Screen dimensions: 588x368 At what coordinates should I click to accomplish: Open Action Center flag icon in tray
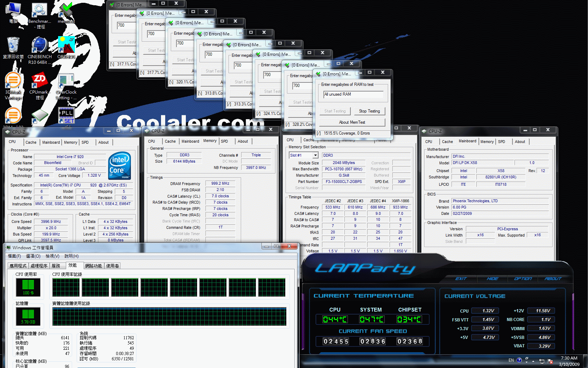(x=550, y=361)
